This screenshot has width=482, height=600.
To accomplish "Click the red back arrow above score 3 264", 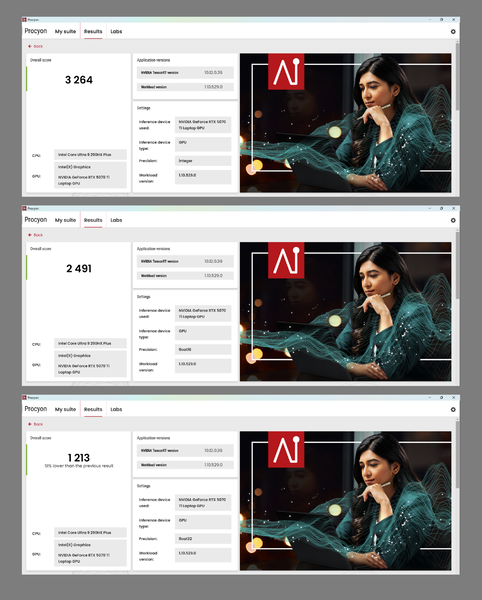I will 30,46.
